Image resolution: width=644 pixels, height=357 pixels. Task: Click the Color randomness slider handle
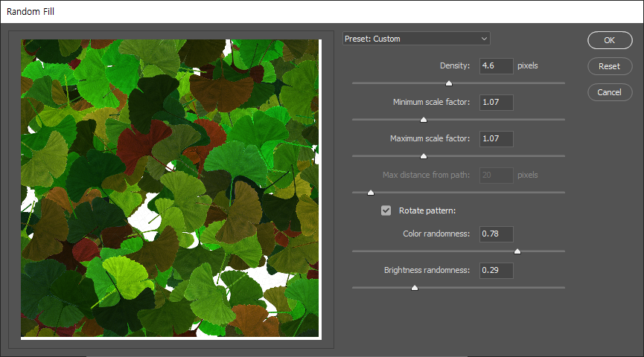pyautogui.click(x=517, y=251)
